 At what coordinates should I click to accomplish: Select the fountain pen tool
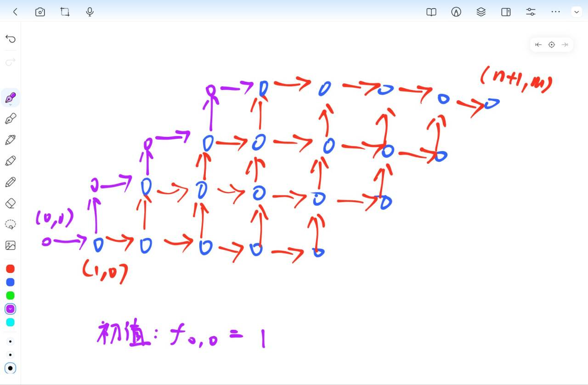11,119
